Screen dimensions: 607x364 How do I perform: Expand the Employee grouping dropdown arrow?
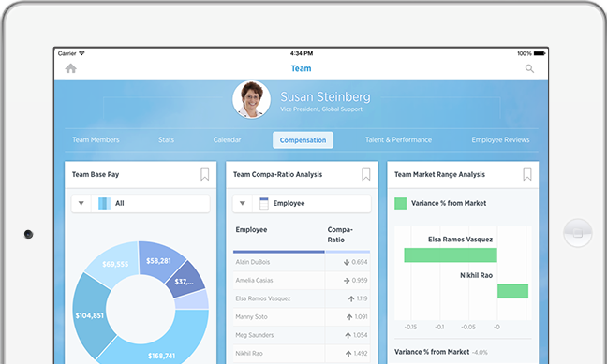tap(243, 203)
